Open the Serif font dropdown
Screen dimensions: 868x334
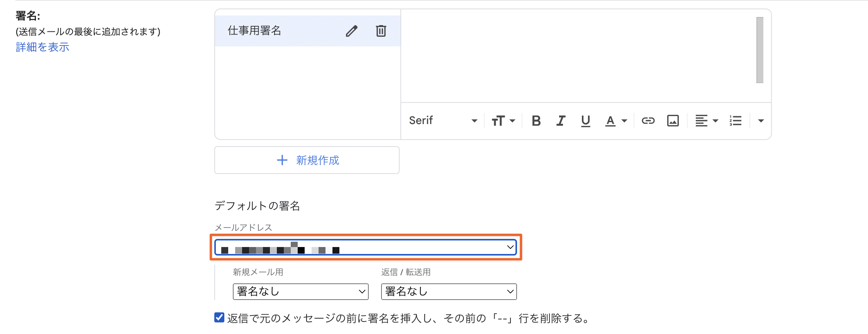click(443, 121)
